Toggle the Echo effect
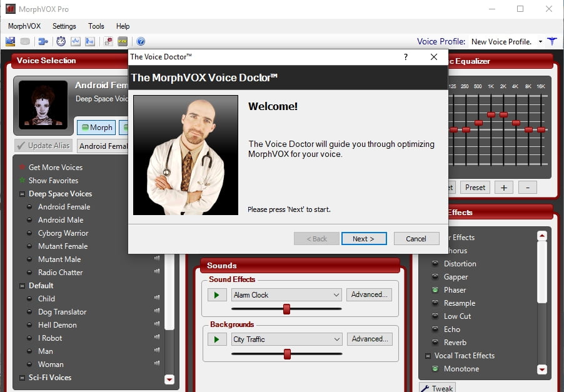The width and height of the screenshot is (564, 392). [x=435, y=329]
